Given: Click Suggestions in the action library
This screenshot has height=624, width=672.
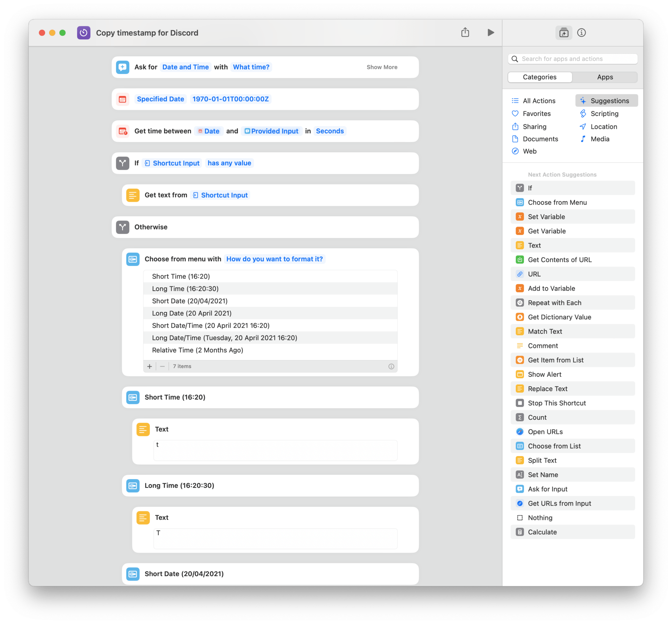Looking at the screenshot, I should click(609, 100).
